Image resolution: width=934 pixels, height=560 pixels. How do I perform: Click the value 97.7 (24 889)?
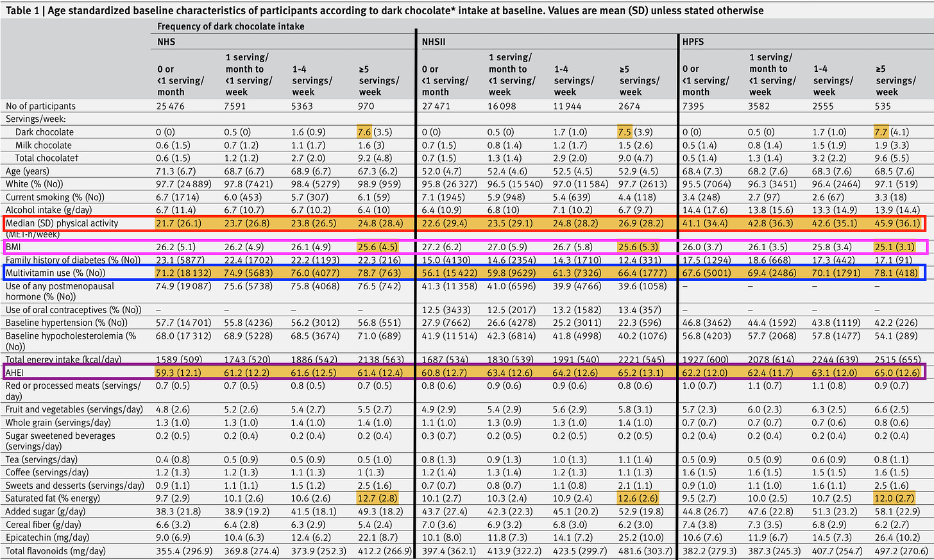coord(184,184)
